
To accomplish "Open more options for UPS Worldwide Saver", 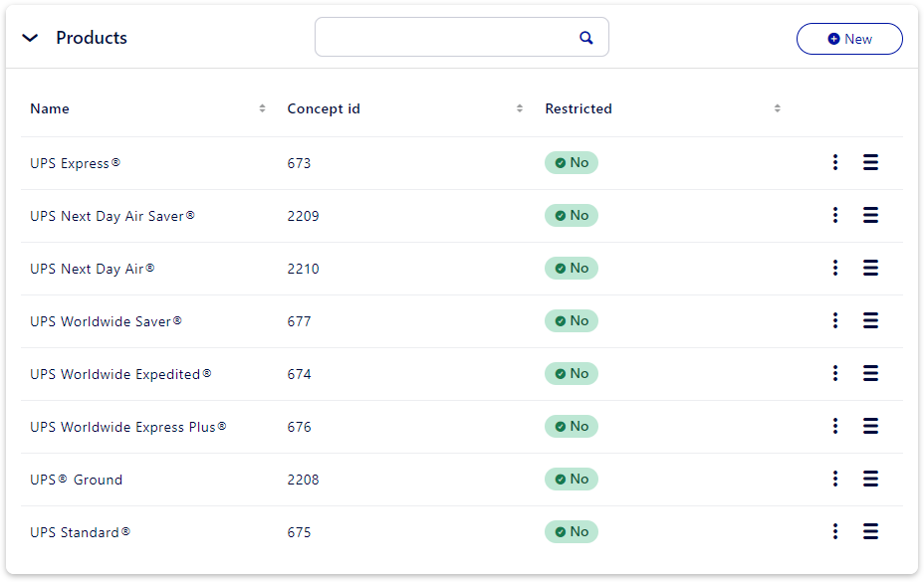I will coord(835,320).
